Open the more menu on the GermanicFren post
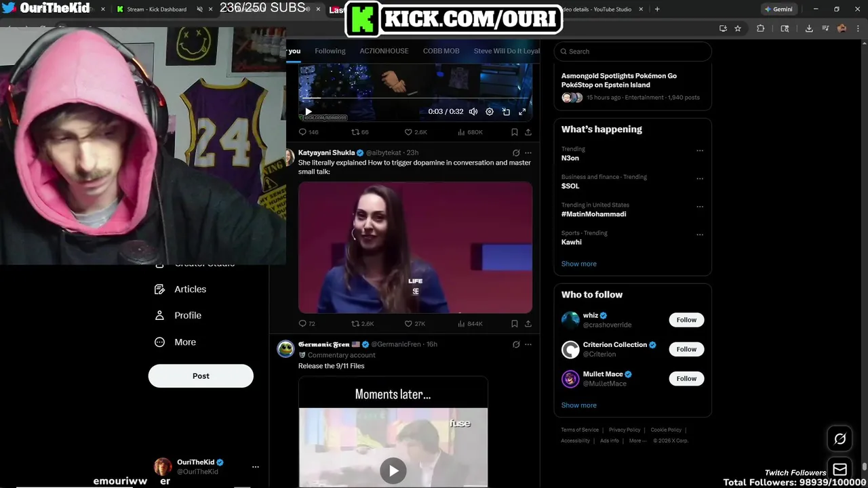 pos(528,344)
